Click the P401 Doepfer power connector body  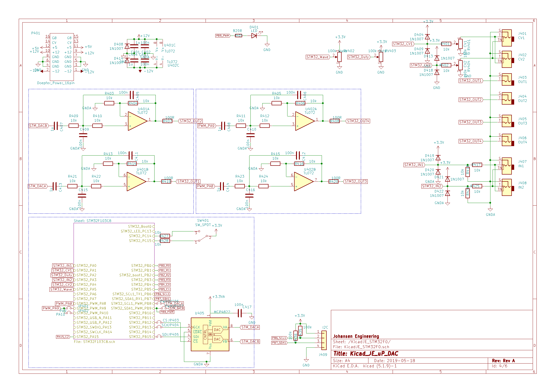[x=62, y=57]
